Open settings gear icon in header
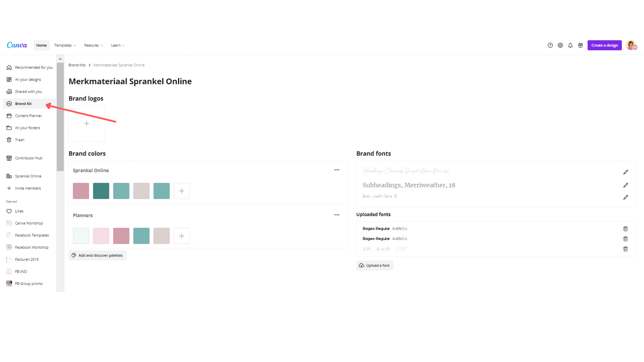 pyautogui.click(x=560, y=45)
